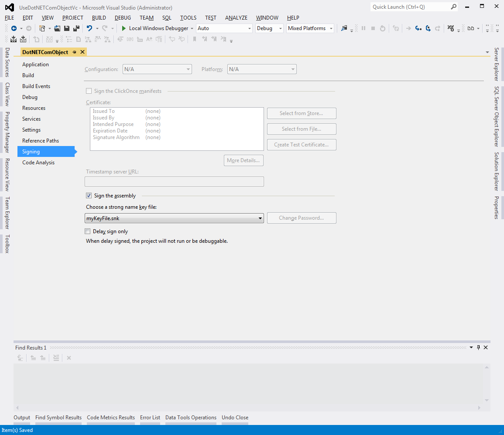Open the ANALYZE menu

pyautogui.click(x=236, y=18)
